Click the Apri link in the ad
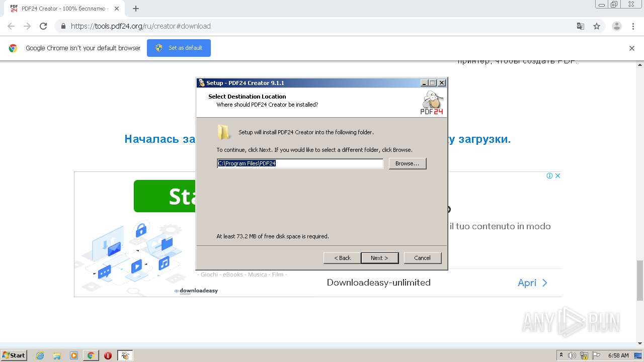 tap(532, 283)
